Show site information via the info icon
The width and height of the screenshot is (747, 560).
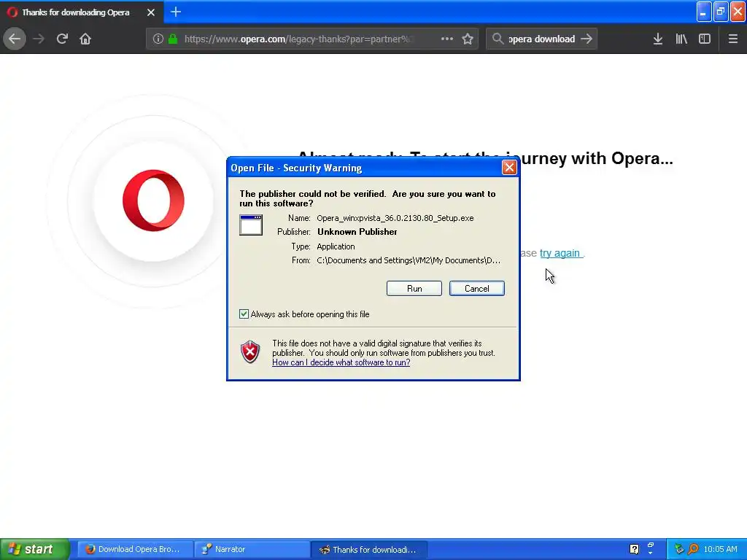(x=158, y=39)
